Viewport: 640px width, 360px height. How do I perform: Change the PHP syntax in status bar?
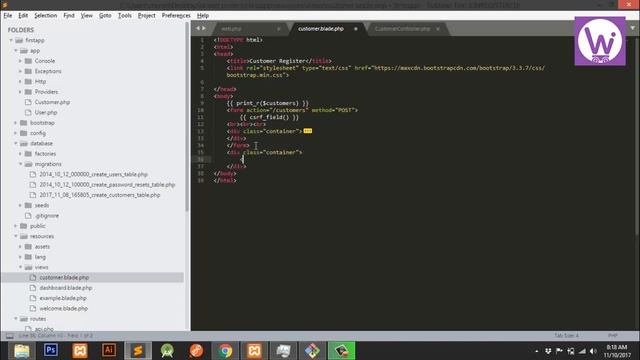click(613, 336)
